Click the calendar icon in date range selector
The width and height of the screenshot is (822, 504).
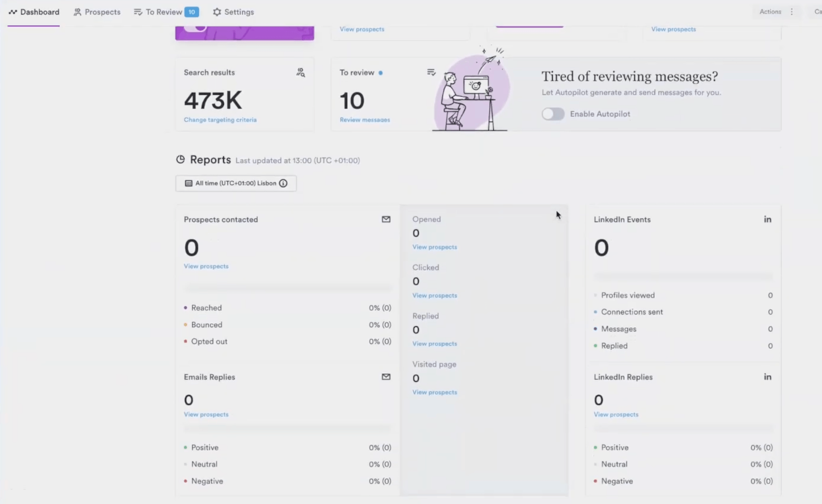[189, 183]
